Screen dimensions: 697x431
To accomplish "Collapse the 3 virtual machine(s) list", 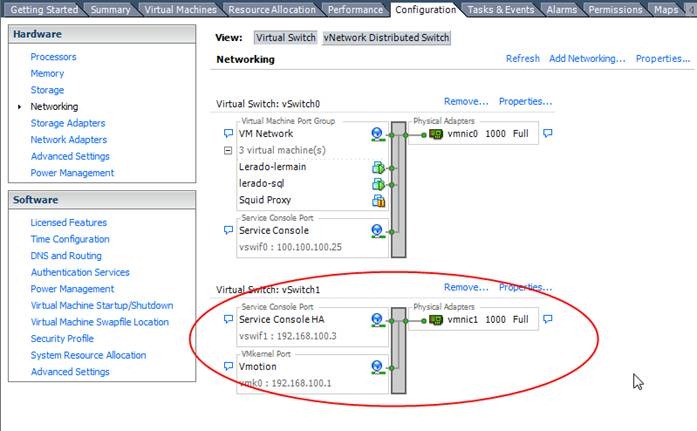I will point(228,151).
